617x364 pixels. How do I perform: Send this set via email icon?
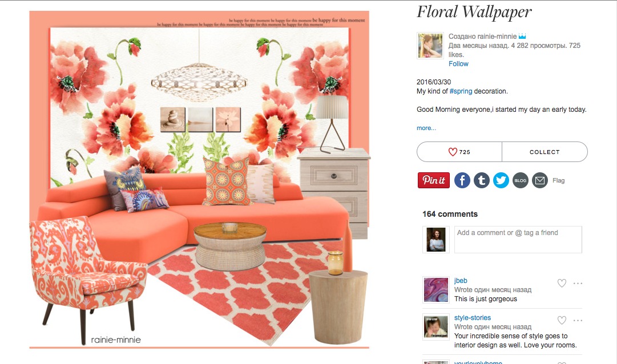click(540, 180)
